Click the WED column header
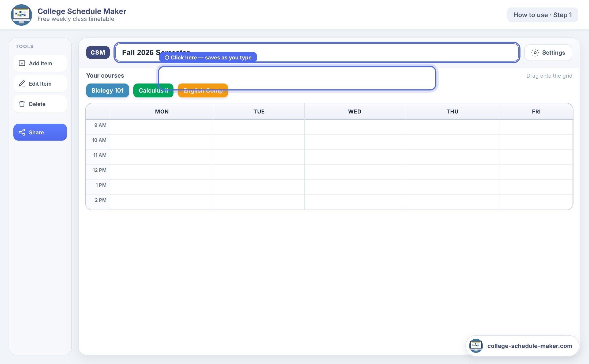 click(x=354, y=111)
